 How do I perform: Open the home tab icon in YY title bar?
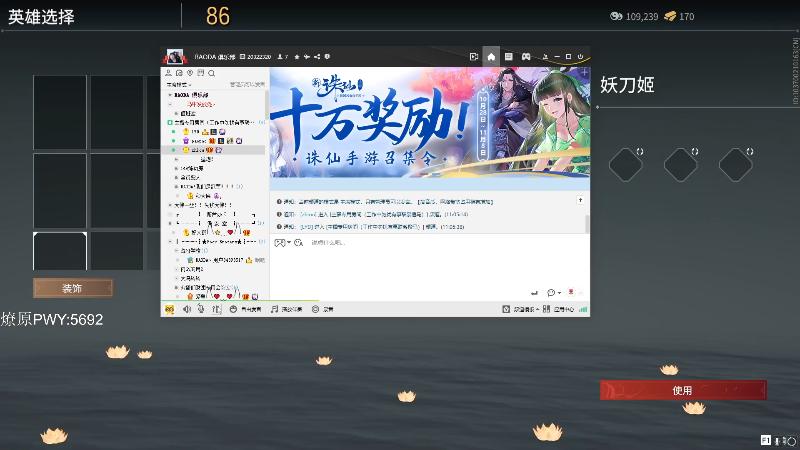(x=491, y=57)
